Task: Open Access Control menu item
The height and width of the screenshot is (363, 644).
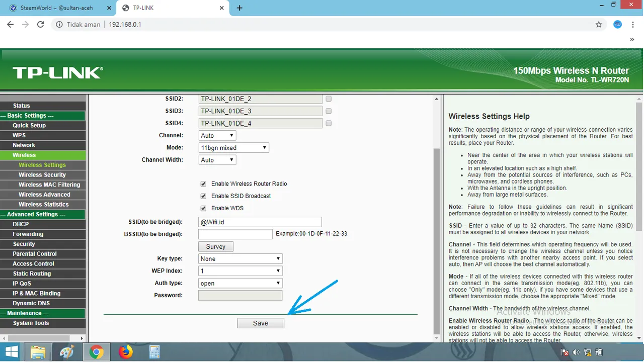Action: [43, 264]
